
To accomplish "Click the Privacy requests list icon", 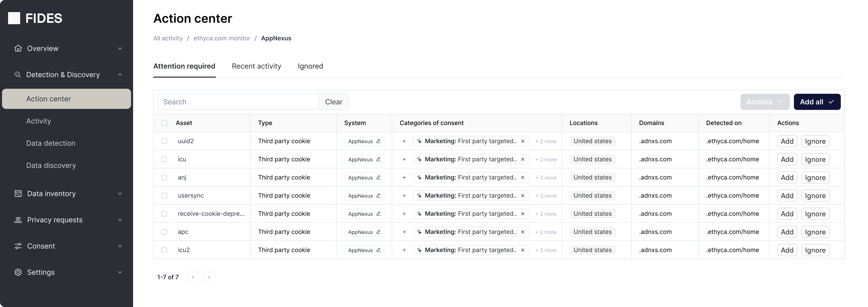I will [18, 220].
